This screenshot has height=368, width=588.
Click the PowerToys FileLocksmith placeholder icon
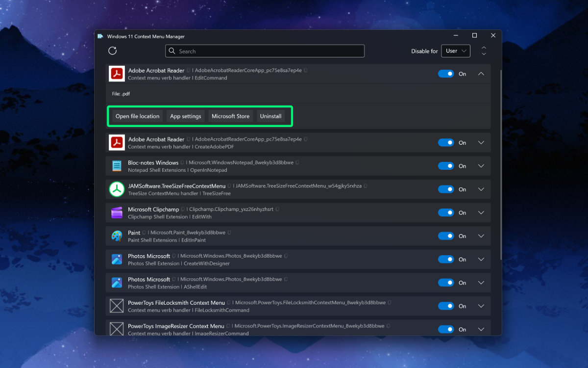[116, 306]
